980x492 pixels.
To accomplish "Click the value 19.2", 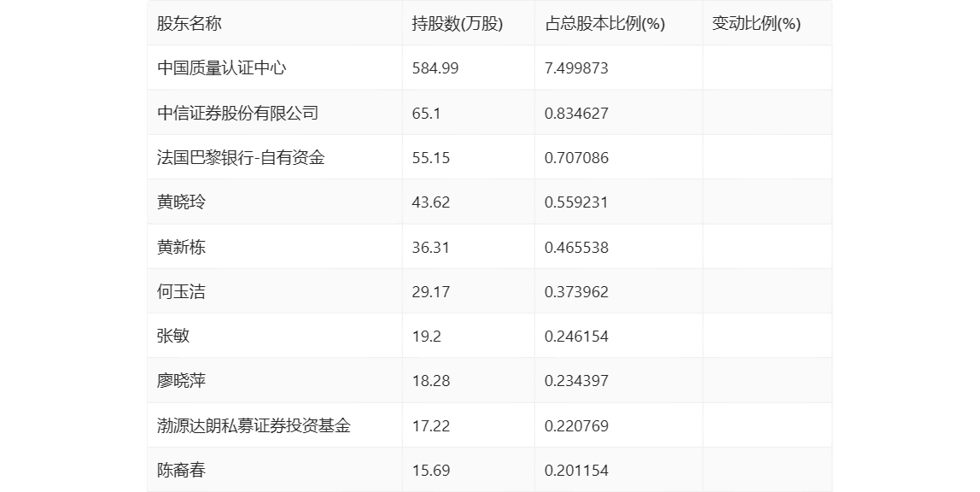I will pos(426,336).
